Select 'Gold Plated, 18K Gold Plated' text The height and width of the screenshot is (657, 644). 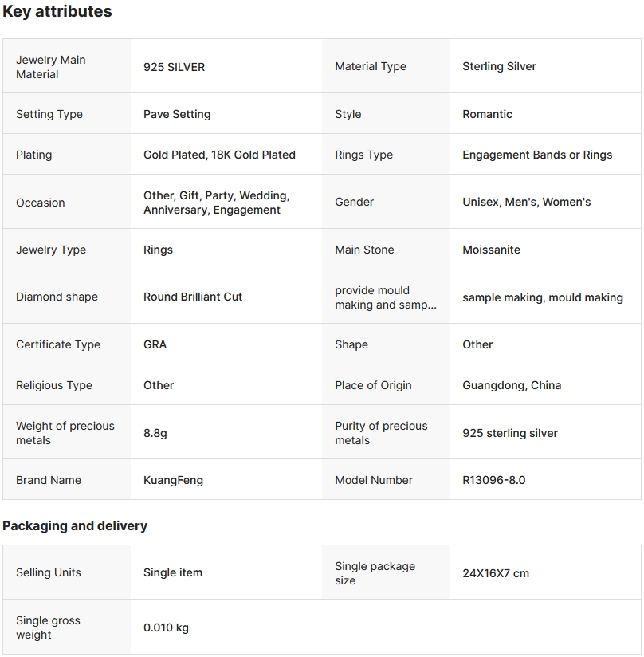[219, 155]
